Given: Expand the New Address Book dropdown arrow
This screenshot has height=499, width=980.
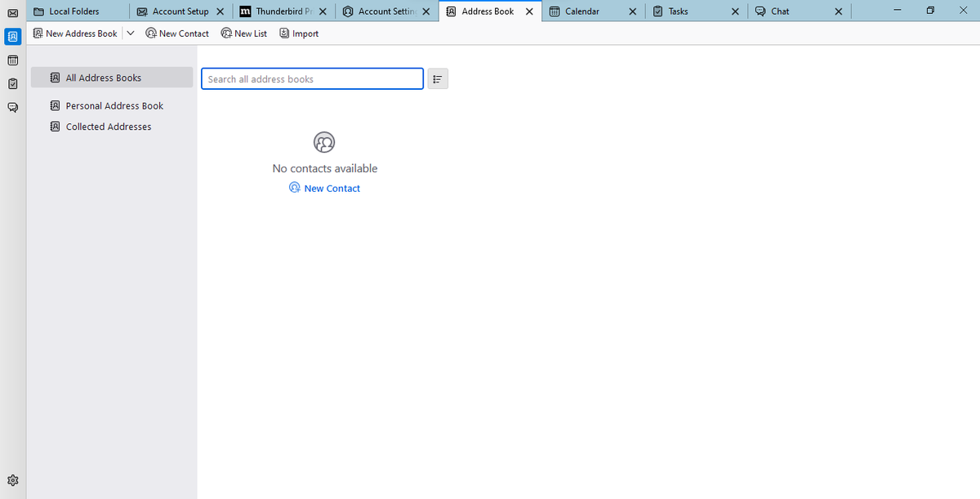Looking at the screenshot, I should tap(129, 33).
